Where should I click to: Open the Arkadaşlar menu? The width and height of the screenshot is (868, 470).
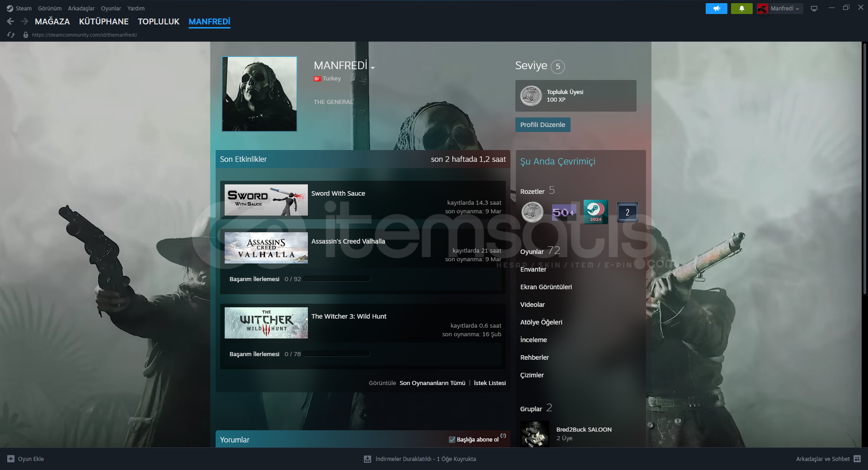(x=81, y=8)
